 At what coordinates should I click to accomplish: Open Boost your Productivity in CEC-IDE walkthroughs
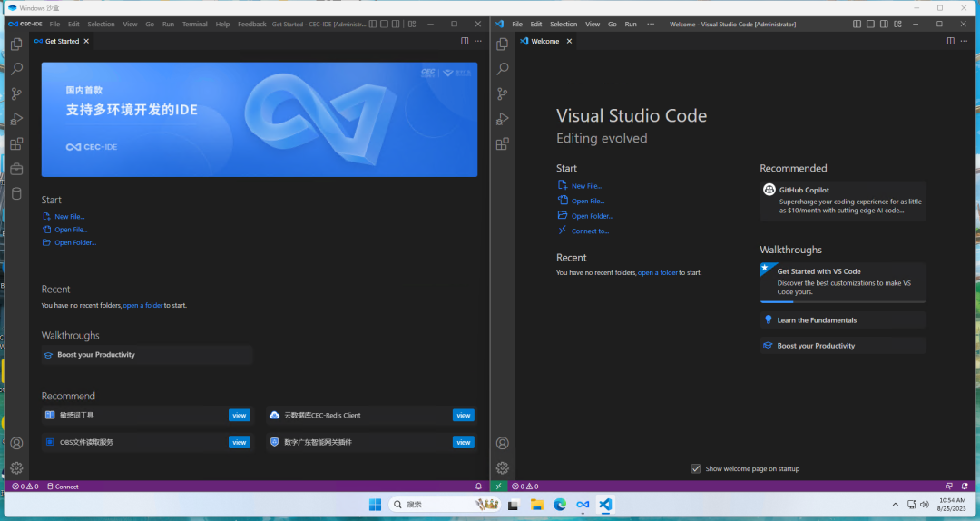147,355
